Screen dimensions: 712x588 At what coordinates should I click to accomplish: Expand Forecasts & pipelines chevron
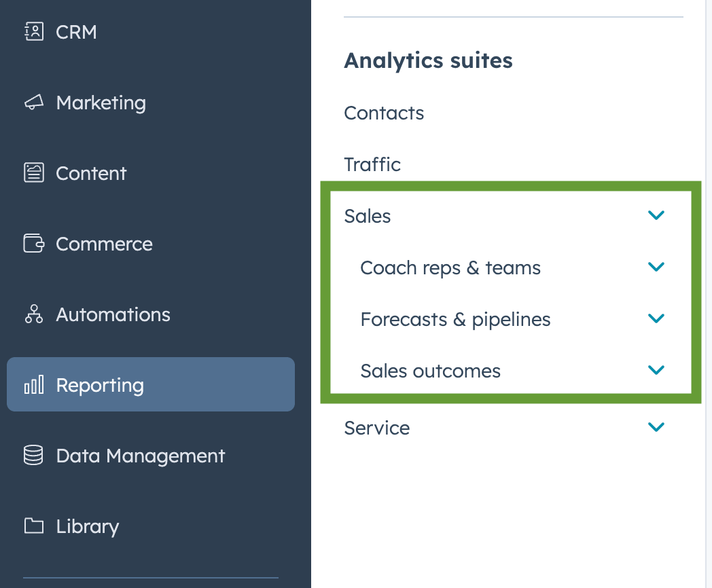pos(656,319)
